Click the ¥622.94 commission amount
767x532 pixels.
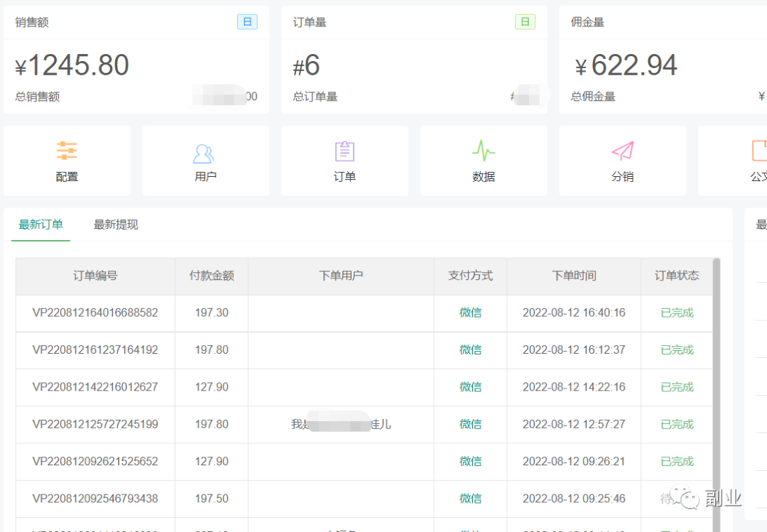(626, 65)
